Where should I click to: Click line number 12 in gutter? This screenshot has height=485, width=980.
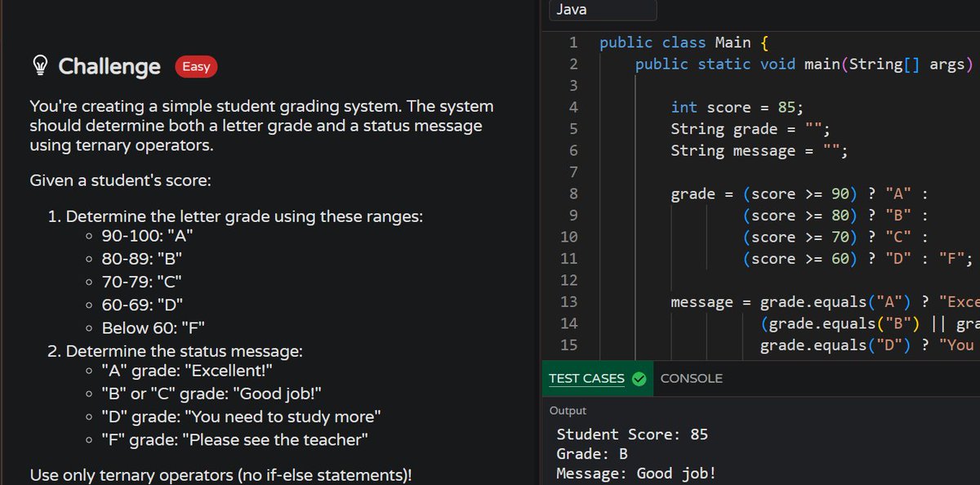[x=568, y=280]
